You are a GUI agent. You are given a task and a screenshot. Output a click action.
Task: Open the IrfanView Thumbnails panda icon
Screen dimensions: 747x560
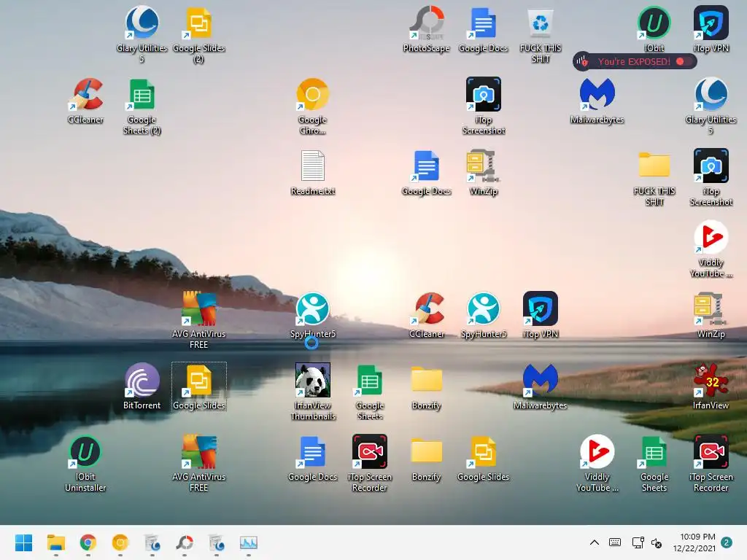pyautogui.click(x=312, y=392)
